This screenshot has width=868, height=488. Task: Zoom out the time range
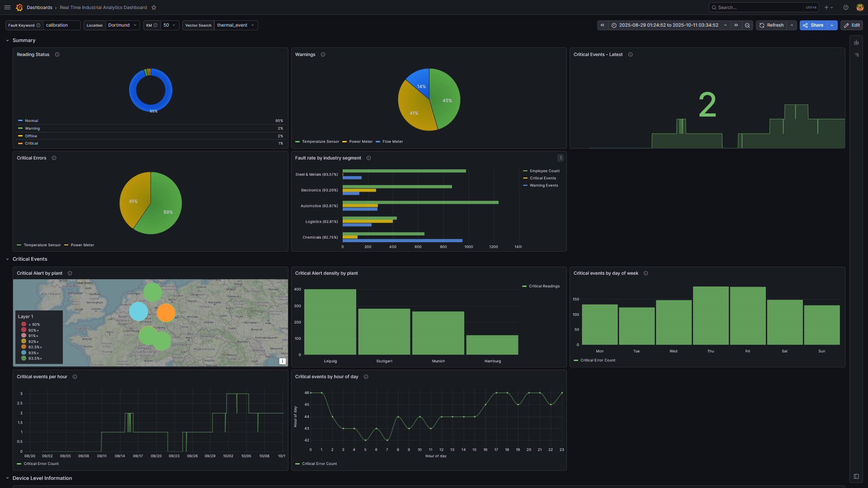(x=747, y=25)
